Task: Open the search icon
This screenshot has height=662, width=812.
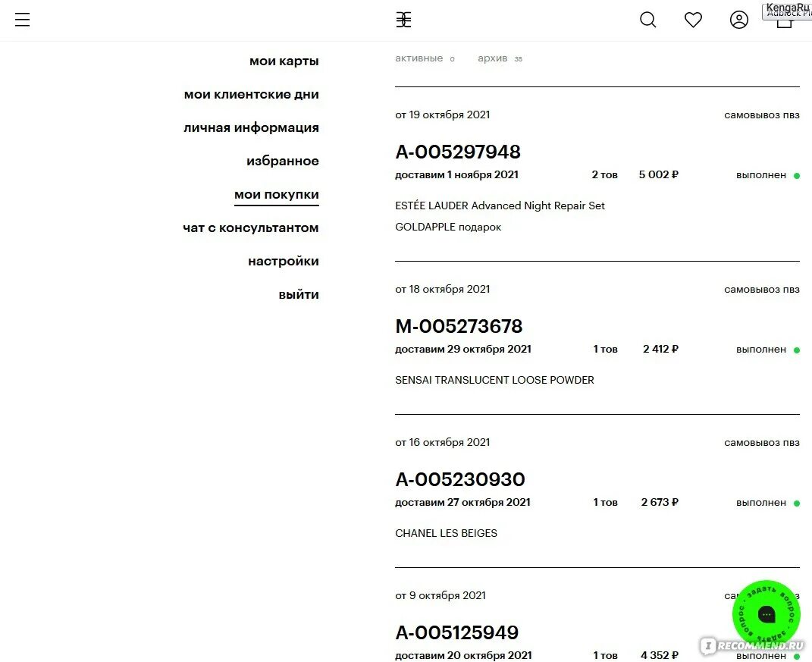Action: pyautogui.click(x=647, y=20)
